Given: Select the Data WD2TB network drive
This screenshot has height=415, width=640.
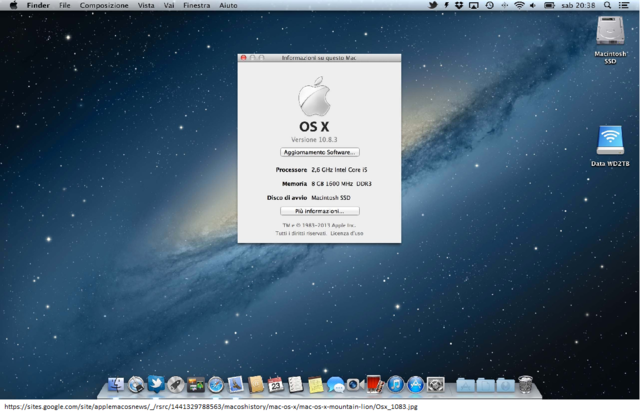Looking at the screenshot, I should pos(610,146).
